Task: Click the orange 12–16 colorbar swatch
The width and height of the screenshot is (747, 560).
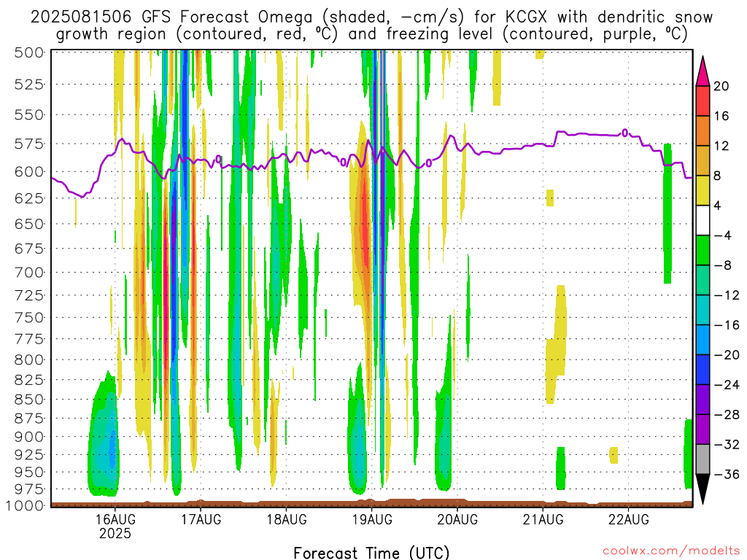Action: pos(703,131)
